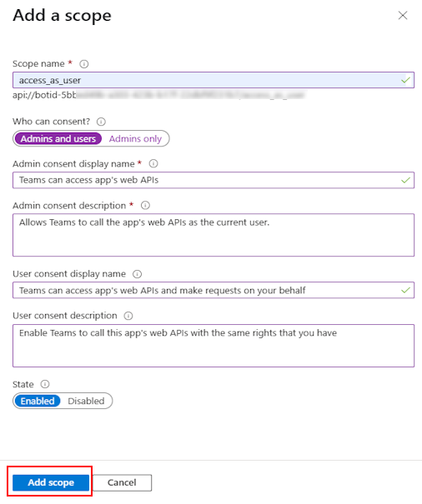Screen dimensions: 422x504
Task: Show info for User consent description
Action: tap(128, 316)
